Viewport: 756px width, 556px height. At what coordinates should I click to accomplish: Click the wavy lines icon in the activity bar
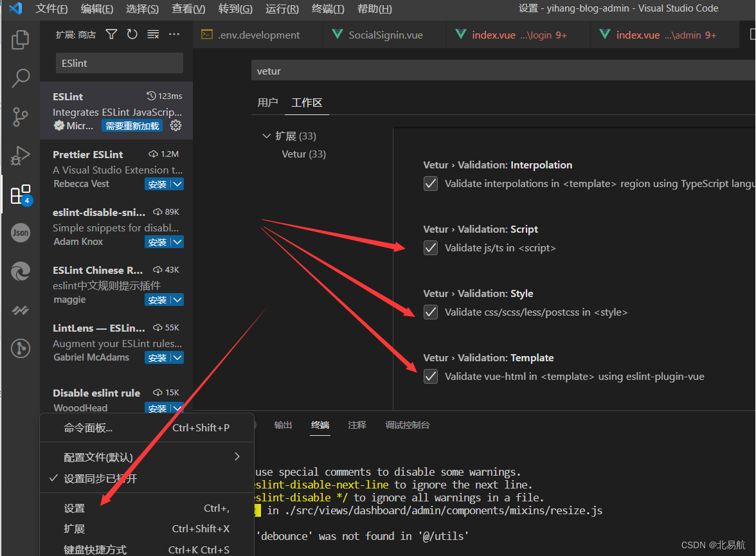pyautogui.click(x=21, y=310)
